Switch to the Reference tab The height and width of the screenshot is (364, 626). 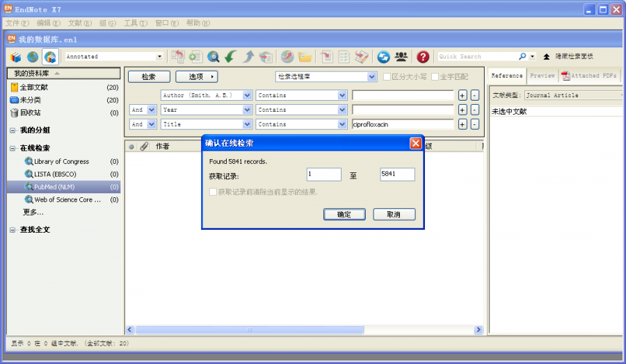pos(506,76)
